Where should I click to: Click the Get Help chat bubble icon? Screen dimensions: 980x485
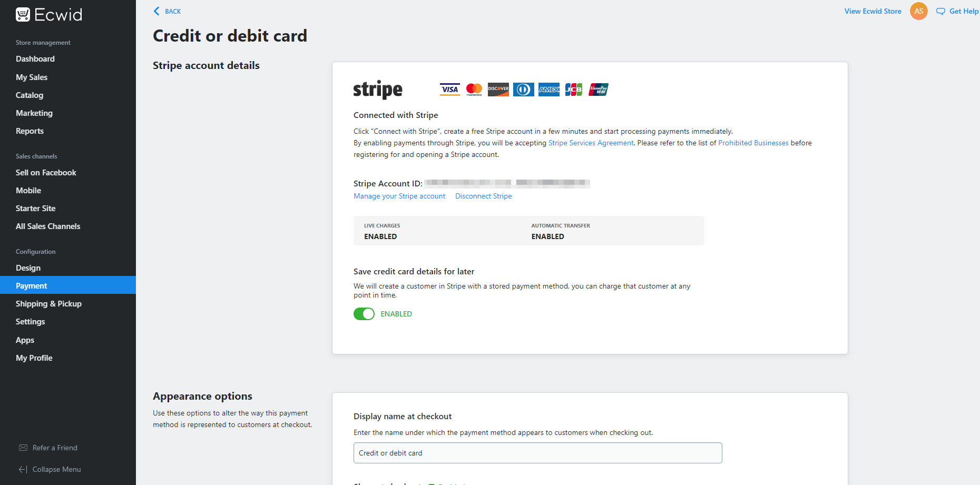click(940, 12)
